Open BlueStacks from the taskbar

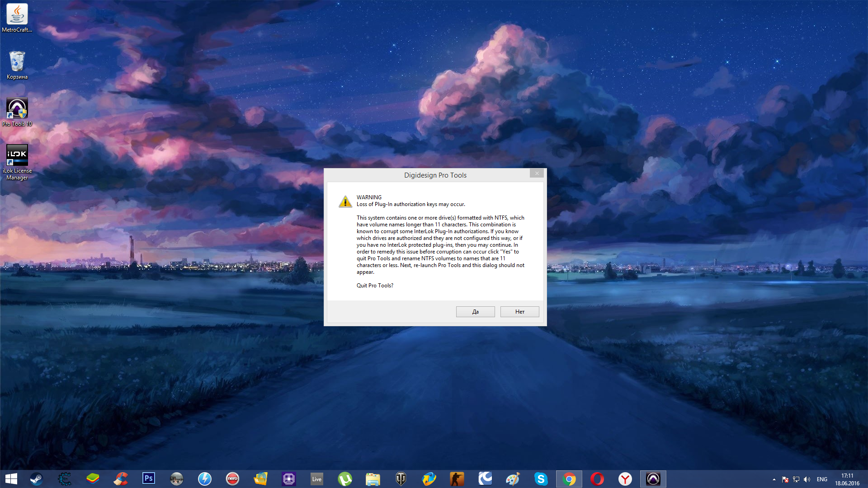coord(93,479)
